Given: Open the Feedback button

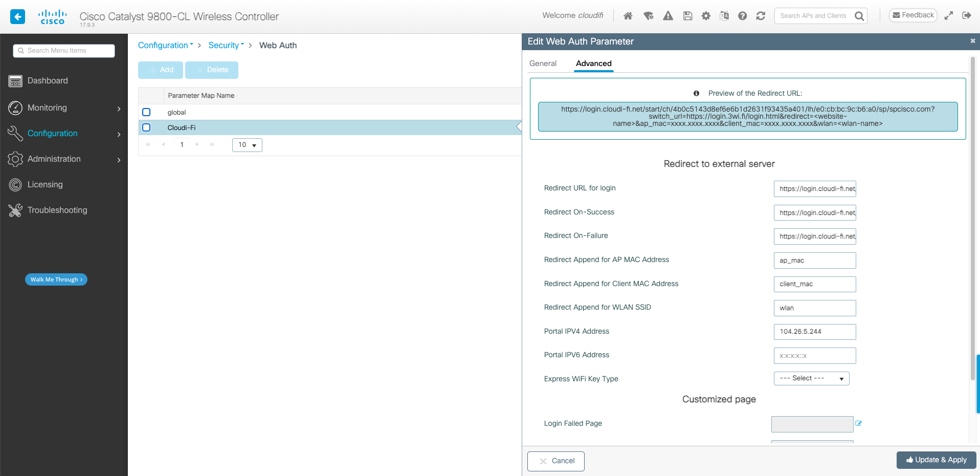Looking at the screenshot, I should point(913,15).
